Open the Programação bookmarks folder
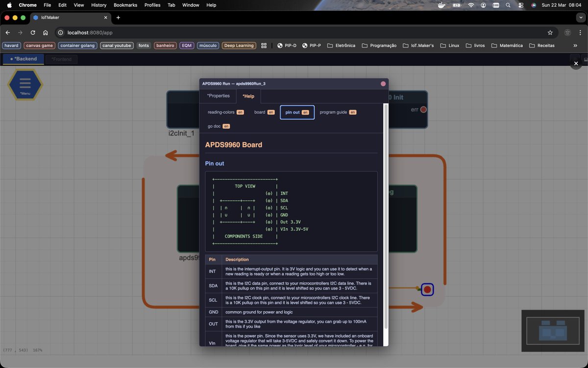588x368 pixels. [x=379, y=46]
